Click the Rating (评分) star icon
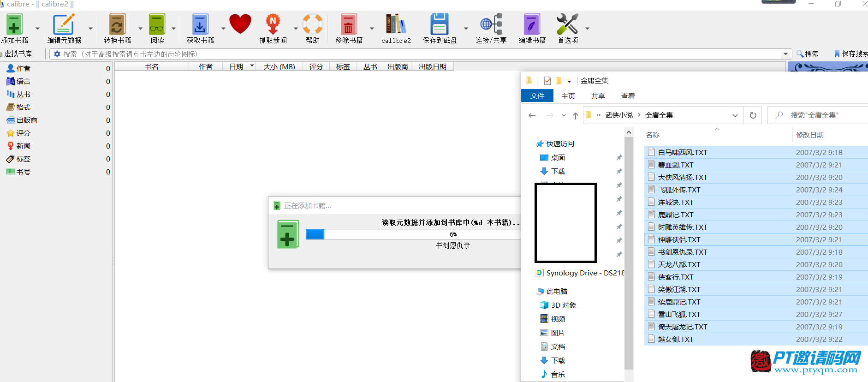The width and height of the screenshot is (868, 382). pos(11,133)
